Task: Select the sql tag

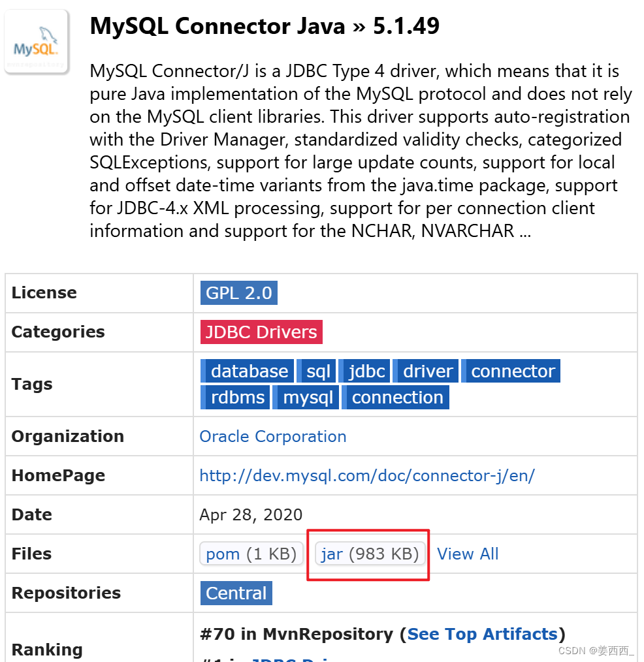Action: [317, 371]
